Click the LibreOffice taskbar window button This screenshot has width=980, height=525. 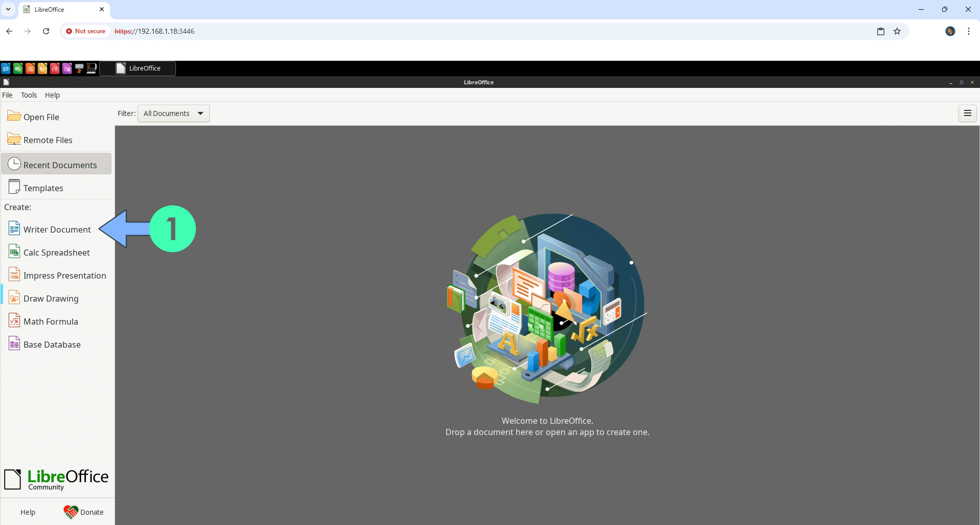[138, 69]
